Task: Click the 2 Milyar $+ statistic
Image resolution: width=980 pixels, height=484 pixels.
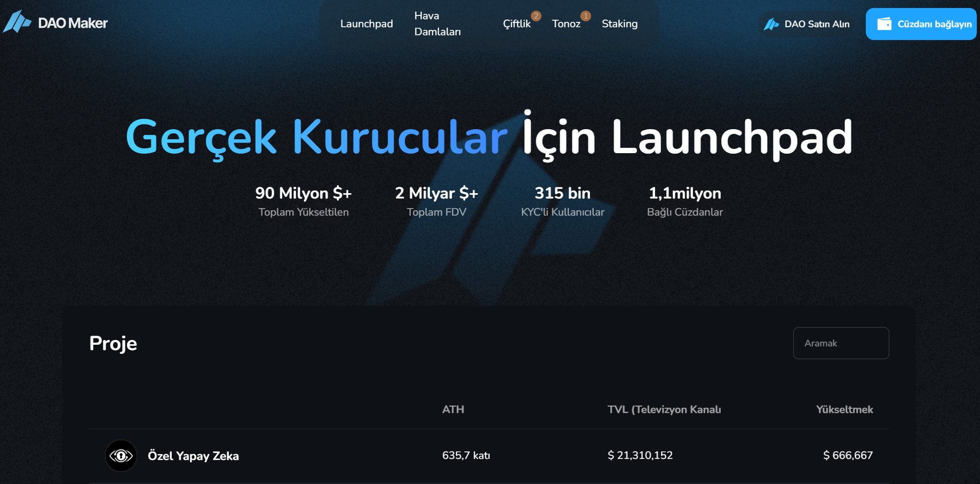Action: tap(436, 193)
